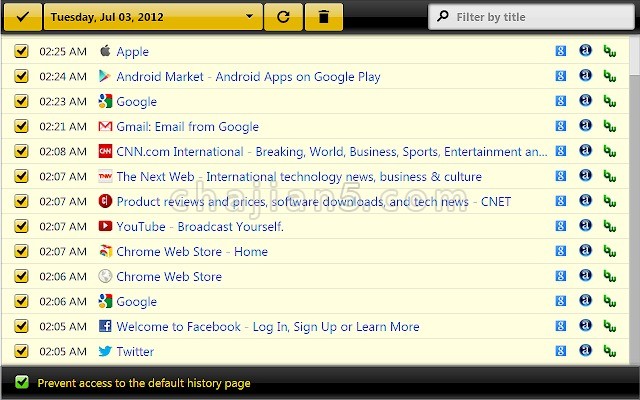The height and width of the screenshot is (400, 640).
Task: Click the magnifier icon in the filter box
Action: [x=442, y=16]
